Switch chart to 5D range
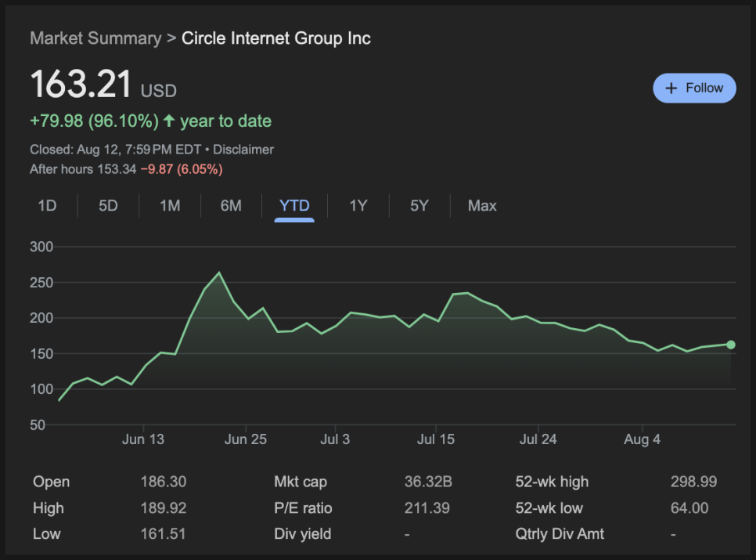The image size is (756, 560). click(108, 206)
